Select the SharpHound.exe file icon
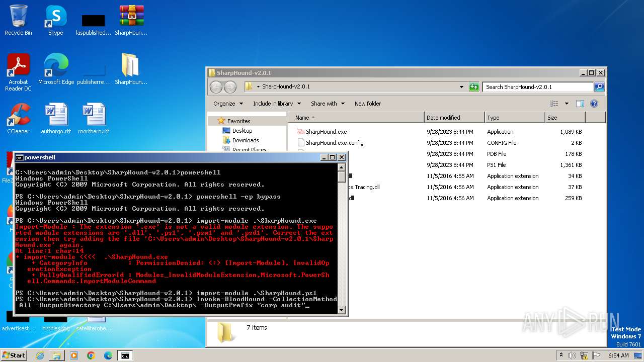644x362 pixels. pyautogui.click(x=301, y=132)
